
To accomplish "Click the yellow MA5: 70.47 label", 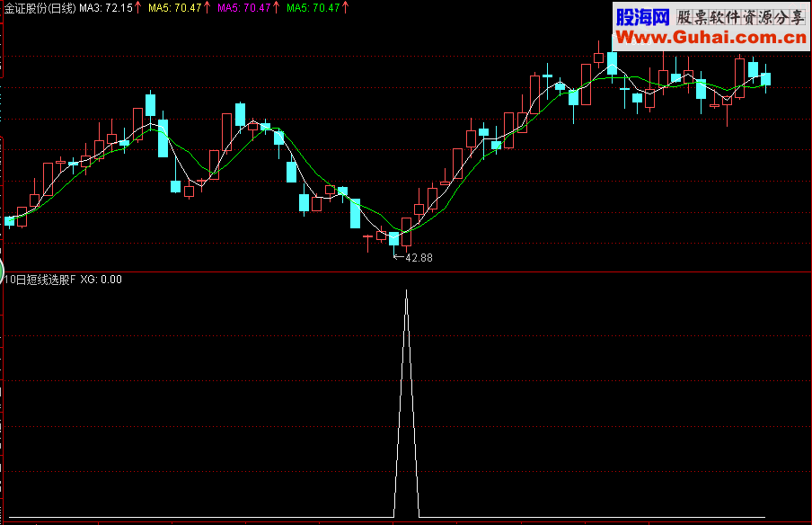I will 174,8.
